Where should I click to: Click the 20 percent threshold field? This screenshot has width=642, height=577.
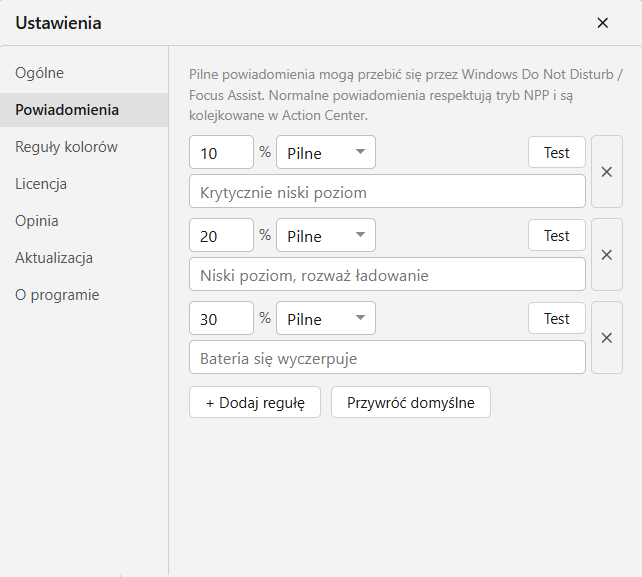coord(222,235)
